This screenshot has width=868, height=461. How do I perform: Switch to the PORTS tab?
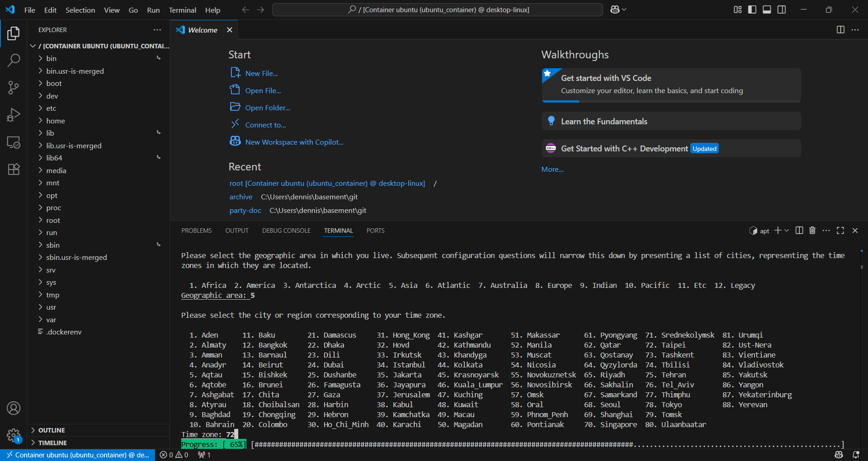click(x=375, y=230)
